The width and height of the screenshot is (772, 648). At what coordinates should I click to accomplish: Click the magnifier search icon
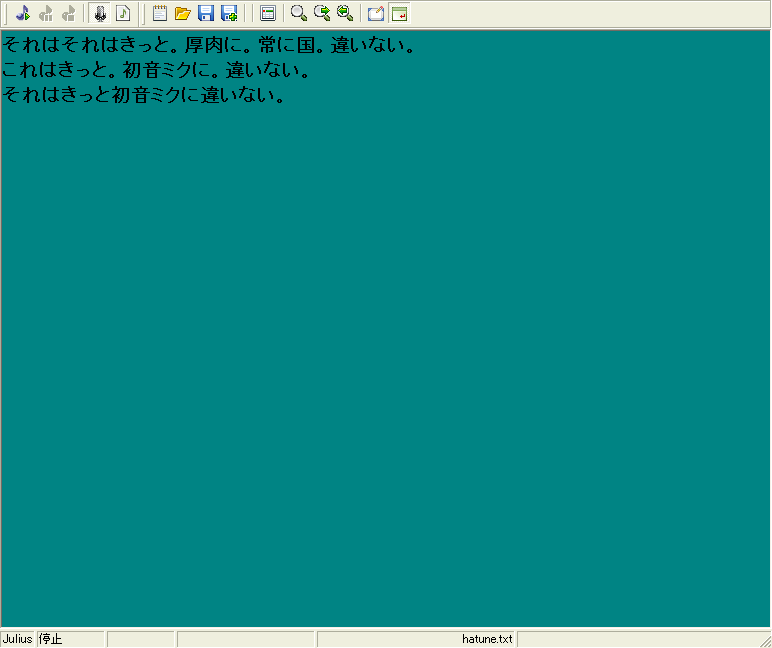(298, 13)
